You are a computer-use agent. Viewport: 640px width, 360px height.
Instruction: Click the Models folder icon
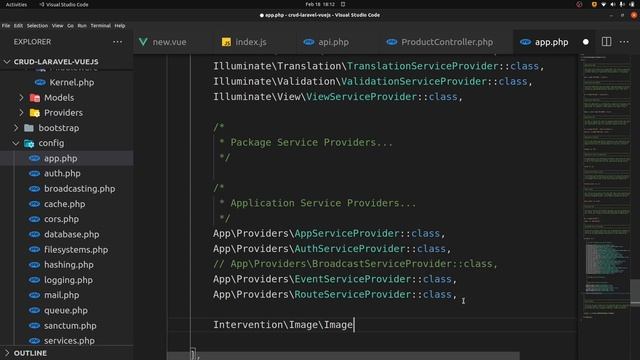point(35,98)
